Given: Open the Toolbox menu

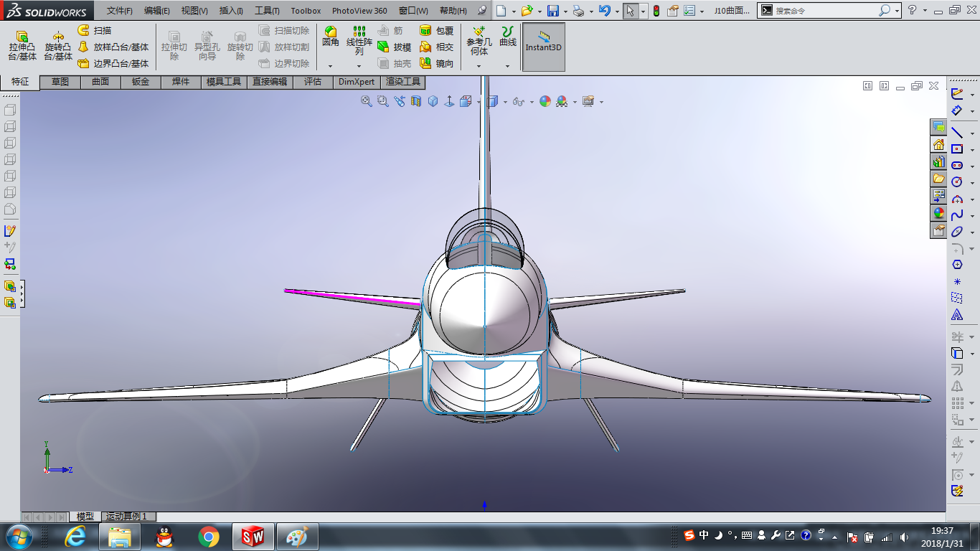Looking at the screenshot, I should [x=306, y=11].
